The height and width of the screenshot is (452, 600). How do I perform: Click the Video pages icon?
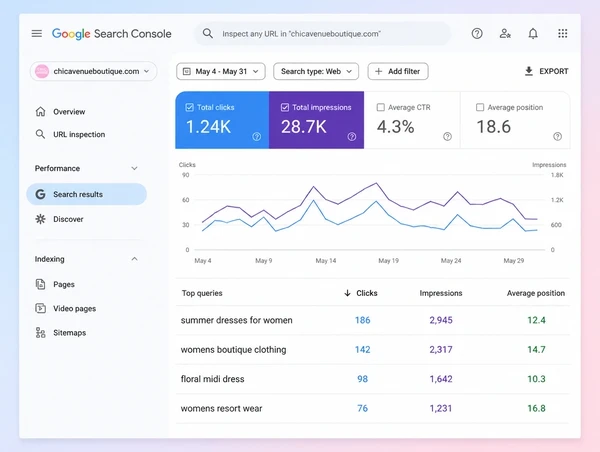tap(40, 308)
